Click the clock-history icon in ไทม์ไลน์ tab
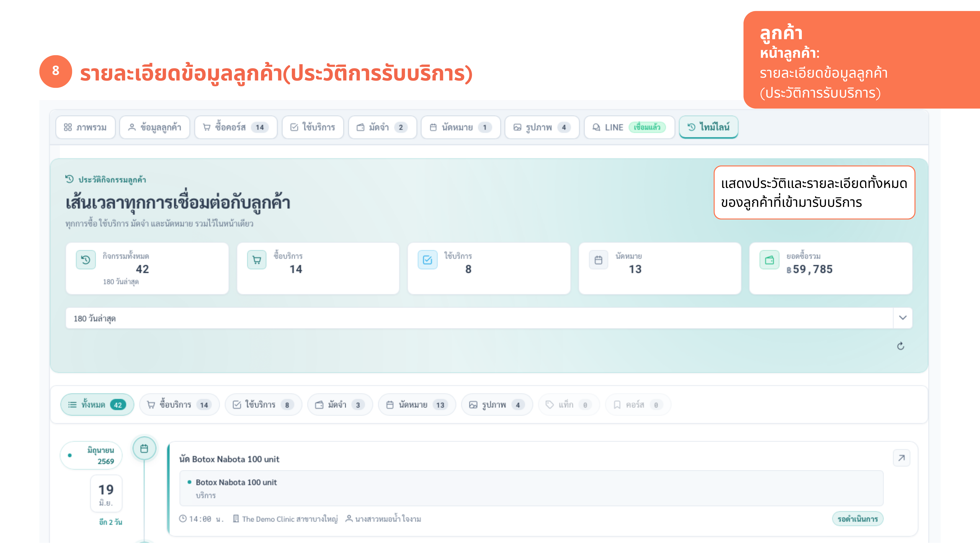The image size is (980, 551). [x=692, y=127]
